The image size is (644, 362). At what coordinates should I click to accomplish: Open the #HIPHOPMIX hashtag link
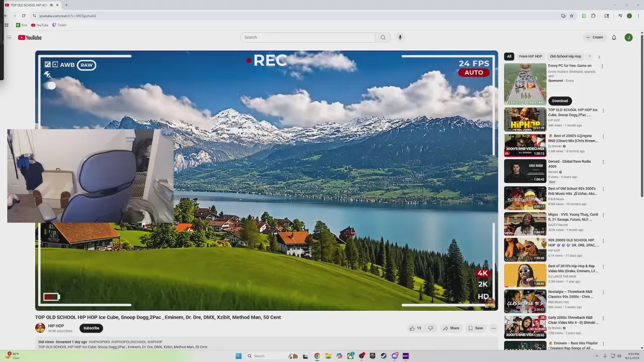[x=100, y=342]
